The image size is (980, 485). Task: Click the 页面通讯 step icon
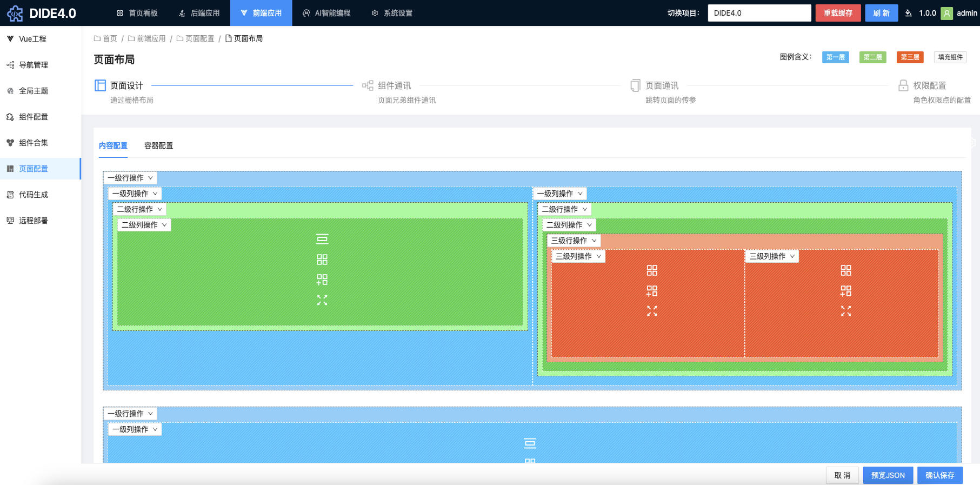tap(635, 85)
